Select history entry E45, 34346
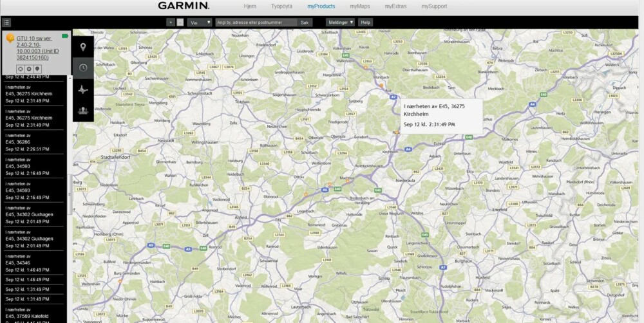Image resolution: width=644 pixels, height=323 pixels. [33, 263]
